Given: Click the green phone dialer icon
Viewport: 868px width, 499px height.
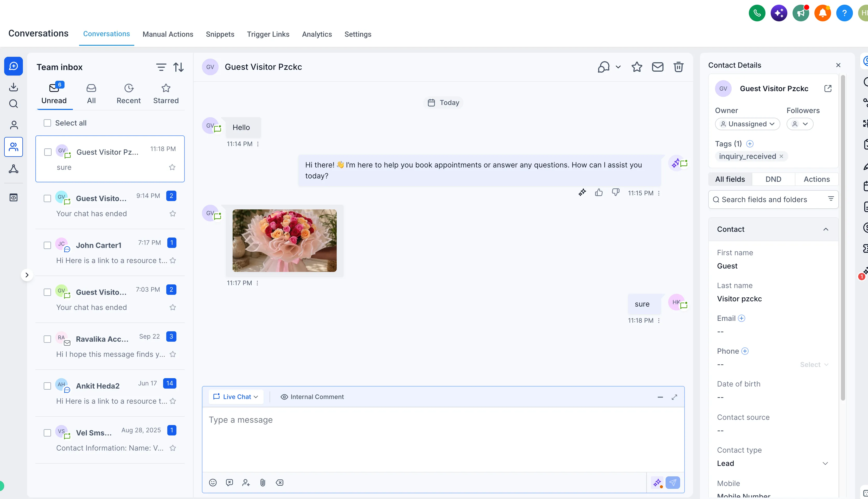Looking at the screenshot, I should point(757,13).
